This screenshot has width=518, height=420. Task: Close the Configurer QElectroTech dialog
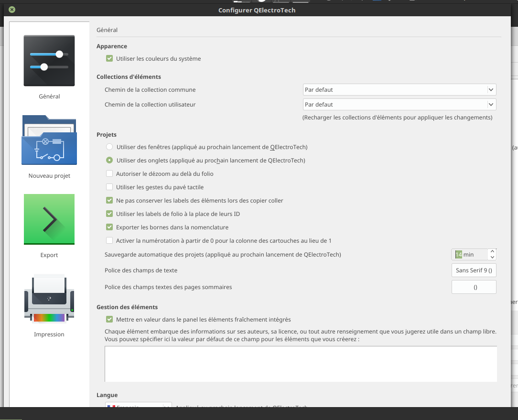point(12,10)
